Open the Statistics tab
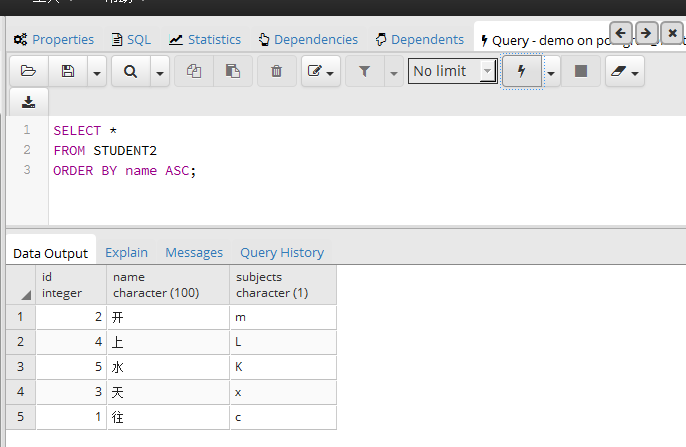Screen dimensions: 686x447 [x=205, y=40]
